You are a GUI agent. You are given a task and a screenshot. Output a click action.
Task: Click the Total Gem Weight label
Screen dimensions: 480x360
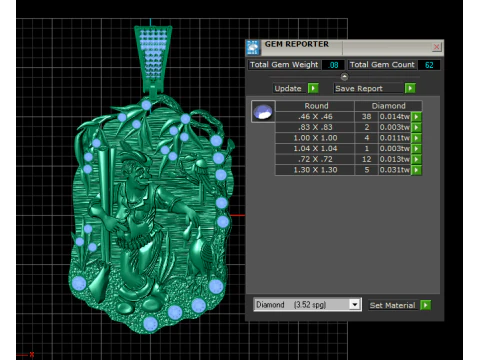[x=284, y=65]
